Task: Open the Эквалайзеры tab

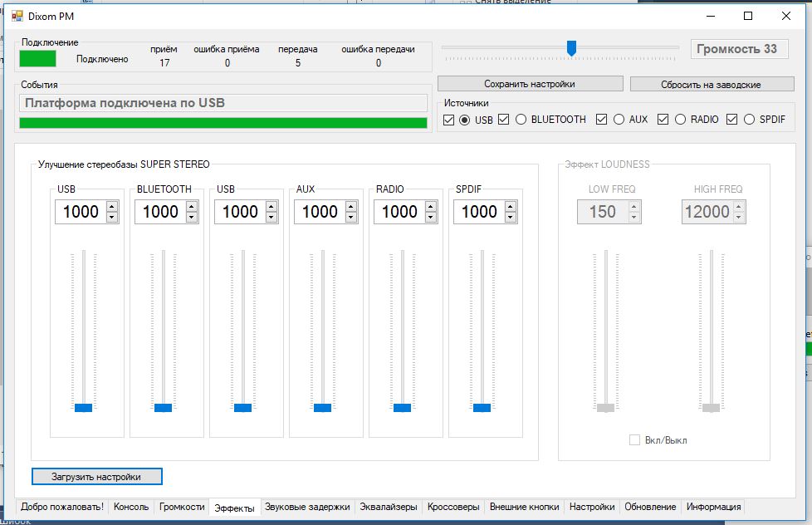Action: click(388, 507)
